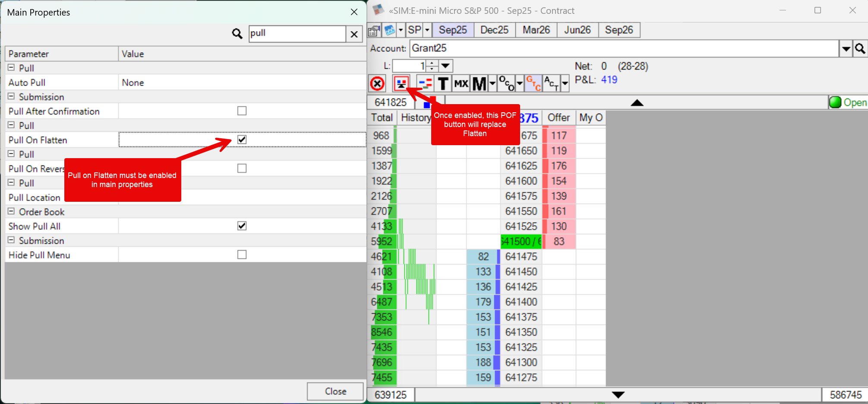868x404 pixels.
Task: Click the blue chart icon in the top toolbar
Action: 390,30
